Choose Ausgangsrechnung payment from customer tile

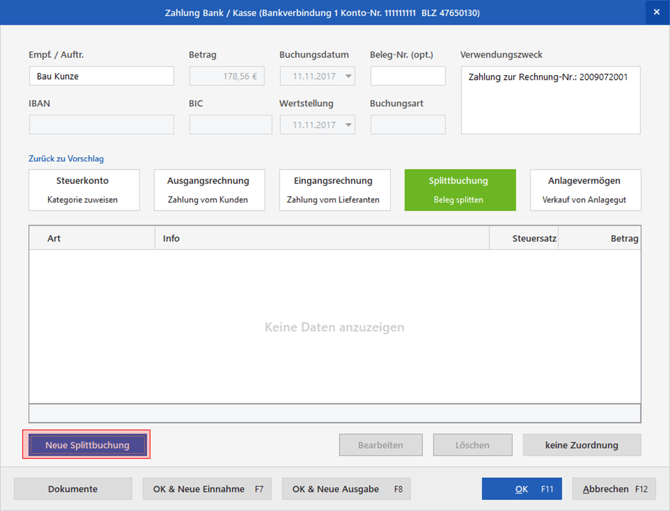pyautogui.click(x=209, y=190)
